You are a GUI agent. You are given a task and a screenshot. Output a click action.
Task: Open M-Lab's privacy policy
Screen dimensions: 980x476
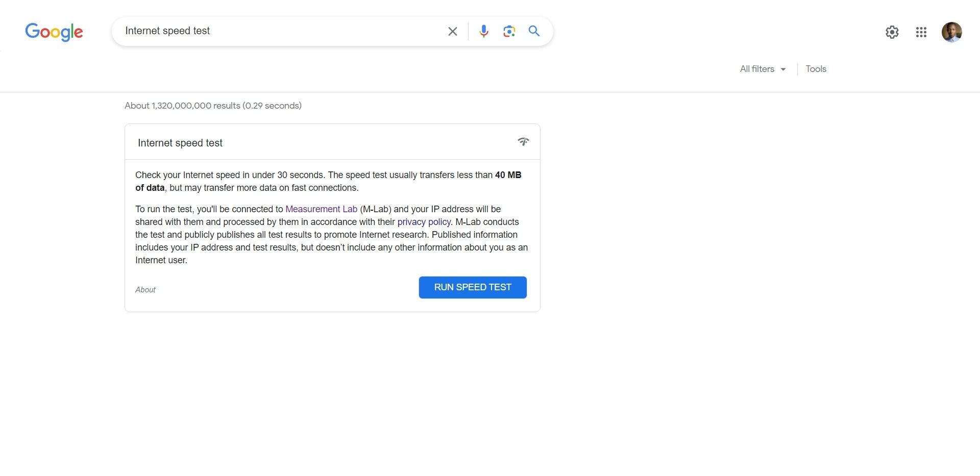424,222
